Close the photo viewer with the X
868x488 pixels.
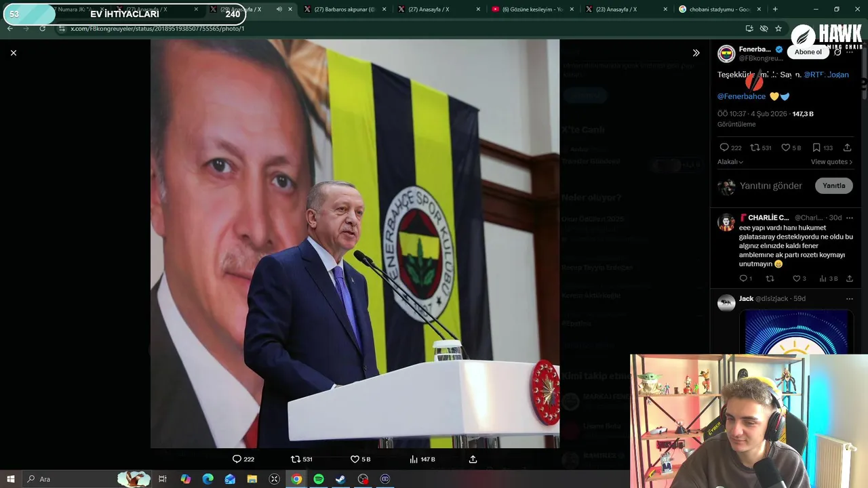13,53
